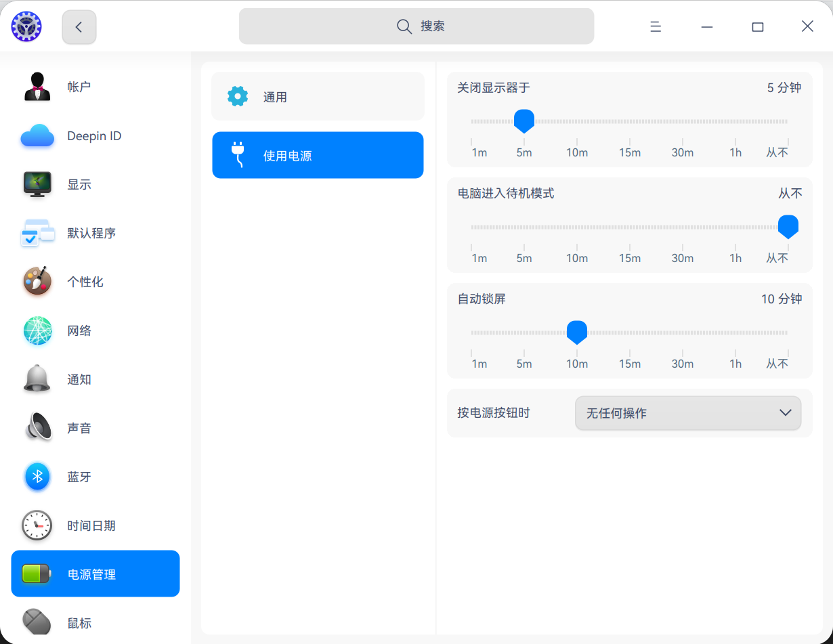Open the 按电源按钮时 action dropdown
The height and width of the screenshot is (644, 833).
pyautogui.click(x=687, y=413)
